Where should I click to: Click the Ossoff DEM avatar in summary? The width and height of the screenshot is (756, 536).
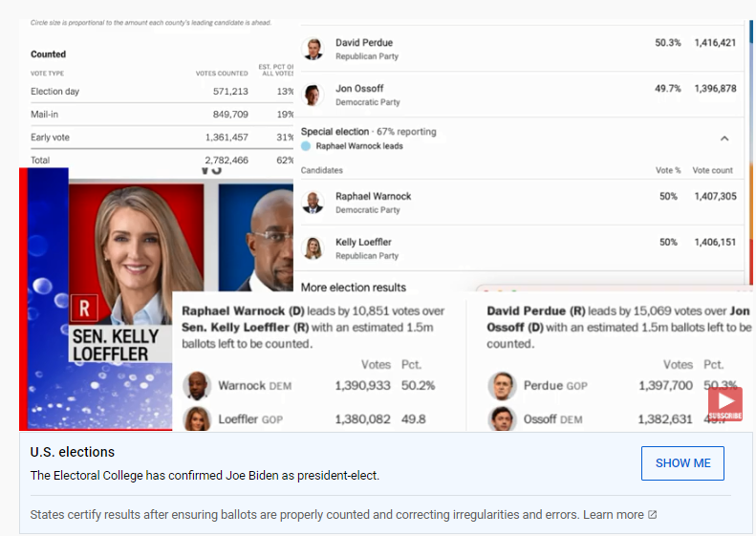coord(502,418)
